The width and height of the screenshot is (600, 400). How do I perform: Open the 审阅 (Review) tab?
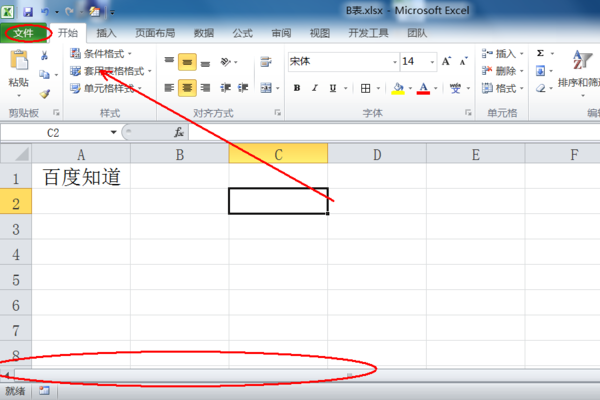tap(281, 33)
